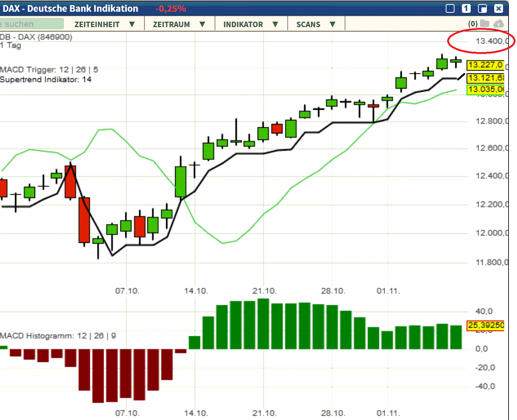Click the 12.400,0 price axis label
The width and height of the screenshot is (517, 420).
click(x=492, y=176)
